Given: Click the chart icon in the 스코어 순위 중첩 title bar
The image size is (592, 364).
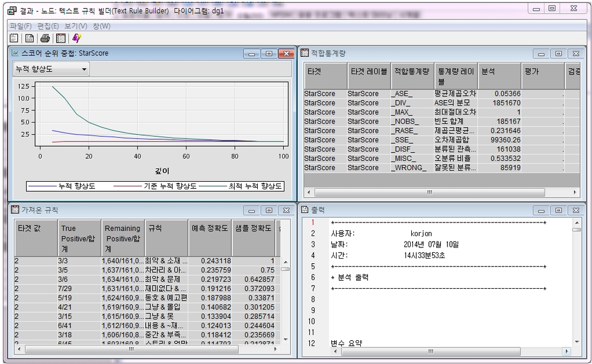Looking at the screenshot, I should (15, 53).
